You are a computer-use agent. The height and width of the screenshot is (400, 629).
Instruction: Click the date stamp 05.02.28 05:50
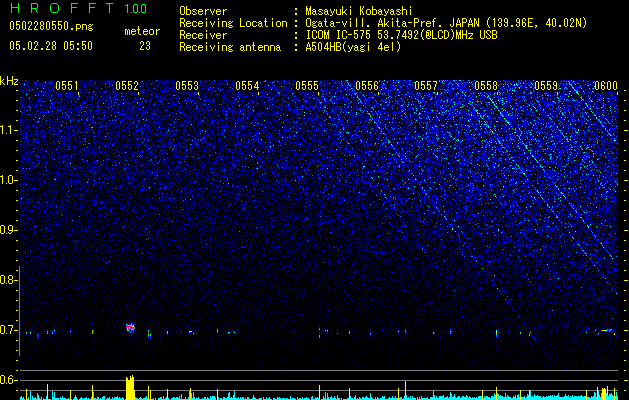pyautogui.click(x=51, y=46)
